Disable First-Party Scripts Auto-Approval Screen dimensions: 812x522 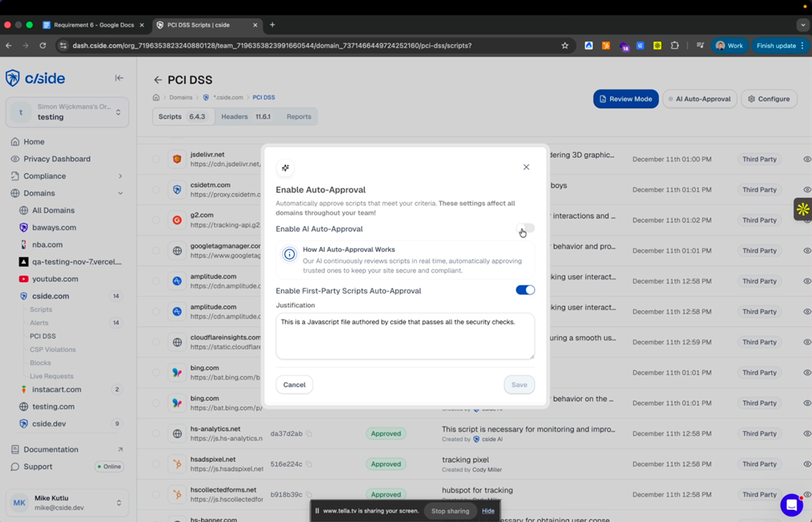[x=525, y=289]
